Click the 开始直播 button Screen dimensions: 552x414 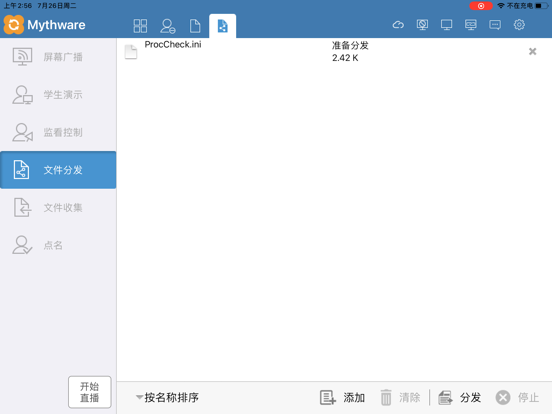[89, 392]
